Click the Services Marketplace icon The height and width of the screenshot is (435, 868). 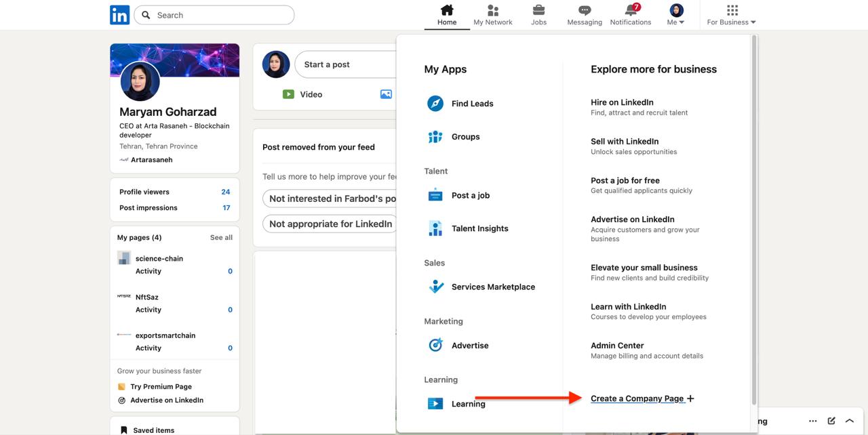point(436,287)
